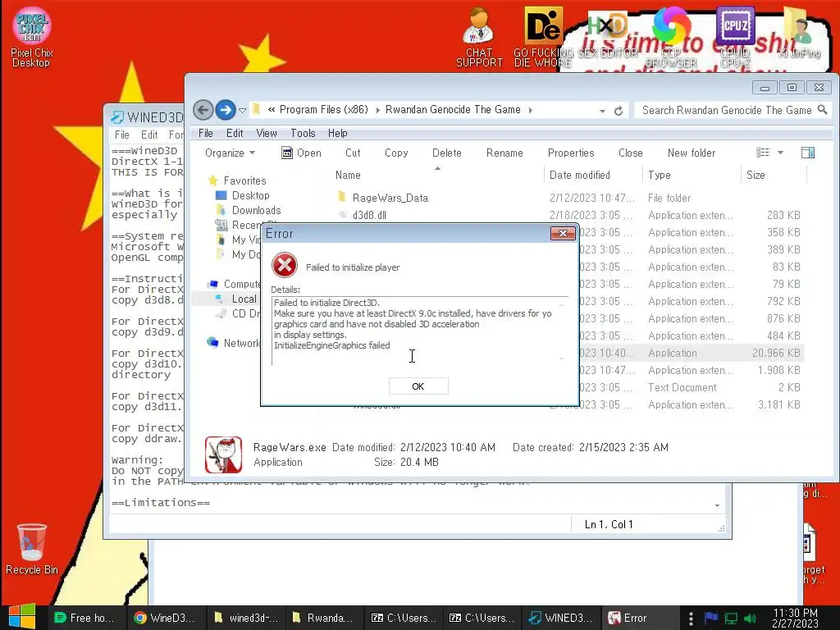
Task: Select the RageWars_Data folder
Action: (390, 199)
